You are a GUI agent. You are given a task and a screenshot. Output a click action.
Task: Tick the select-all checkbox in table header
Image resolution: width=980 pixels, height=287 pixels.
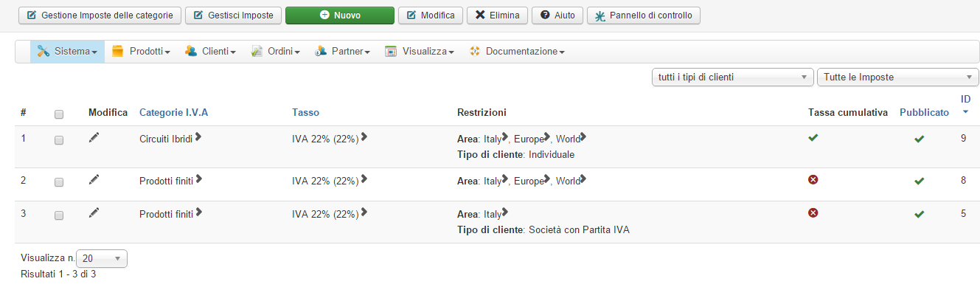coord(59,114)
